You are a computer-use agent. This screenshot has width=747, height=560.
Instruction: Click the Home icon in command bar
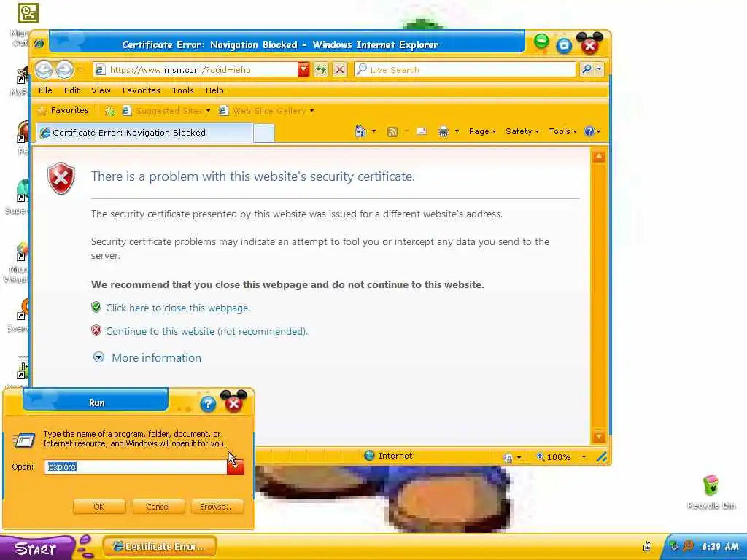tap(360, 131)
